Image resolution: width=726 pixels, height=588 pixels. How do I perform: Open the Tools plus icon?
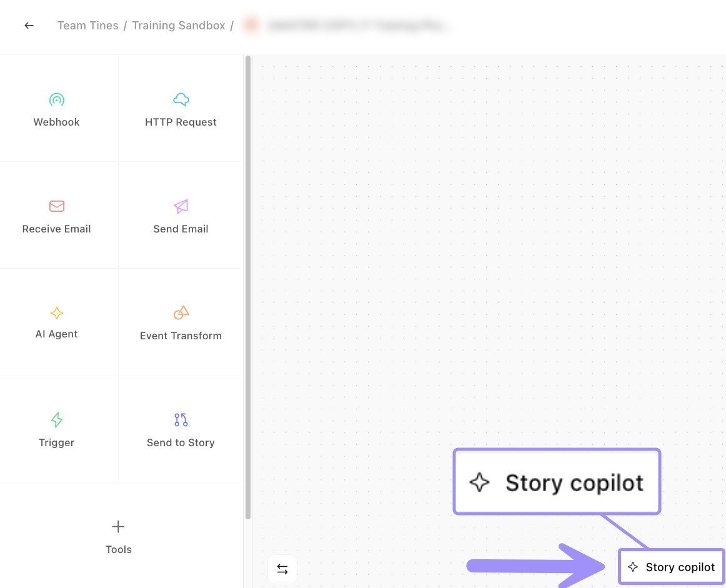pyautogui.click(x=118, y=527)
